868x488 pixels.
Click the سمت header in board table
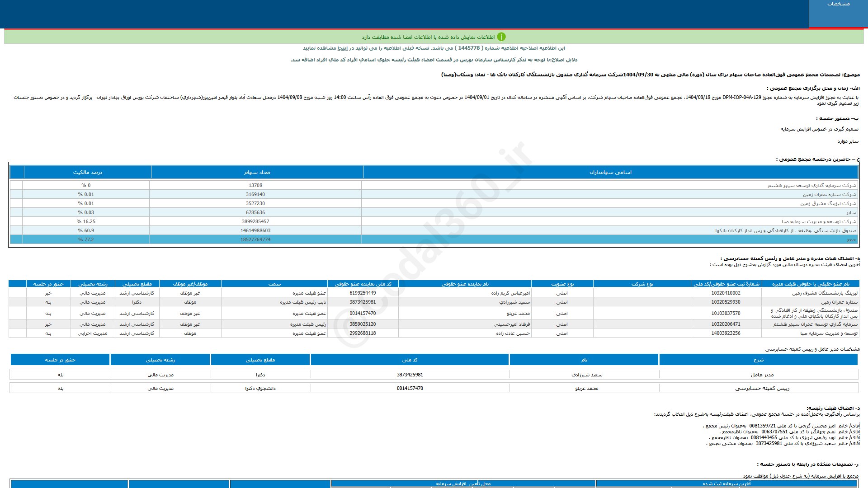pyautogui.click(x=274, y=284)
